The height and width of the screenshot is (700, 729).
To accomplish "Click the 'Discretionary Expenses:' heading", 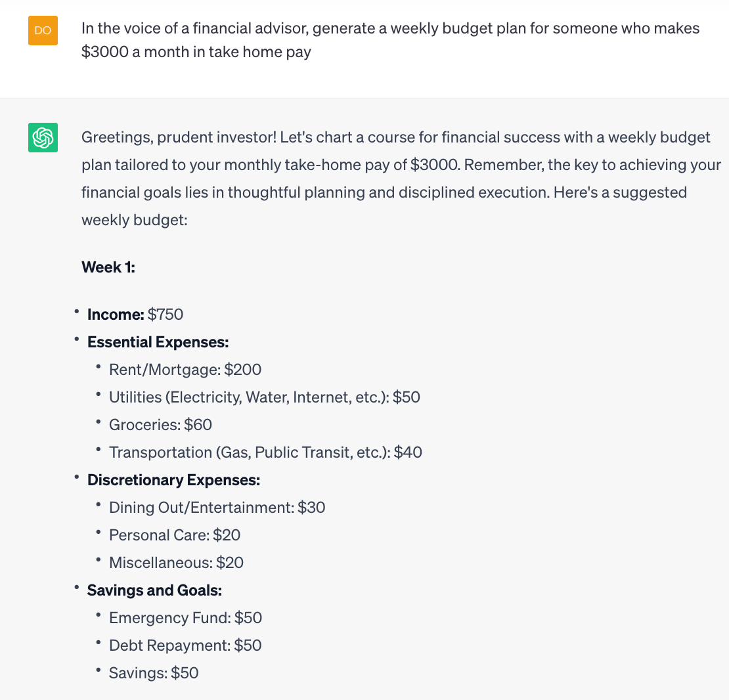I will tap(174, 479).
